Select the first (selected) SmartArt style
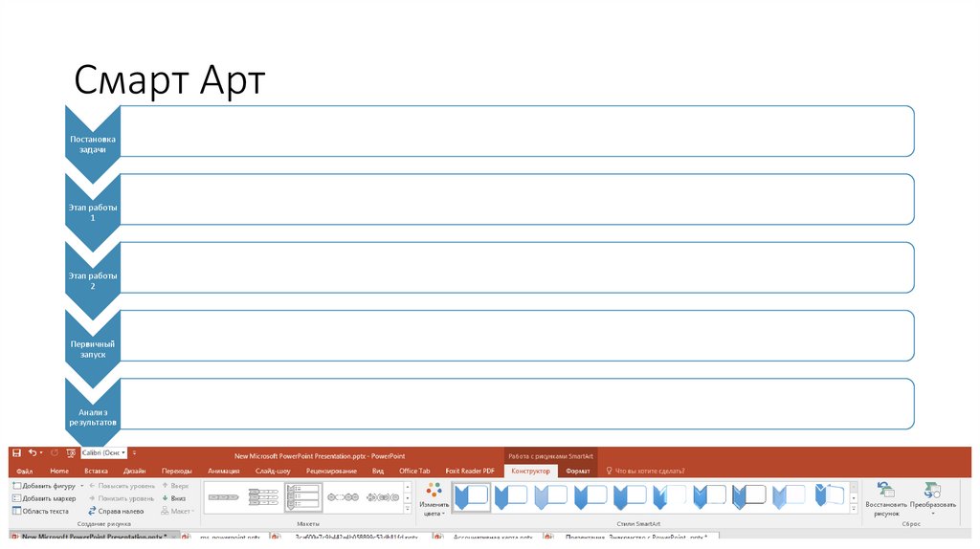This screenshot has height=549, width=980. (x=471, y=497)
